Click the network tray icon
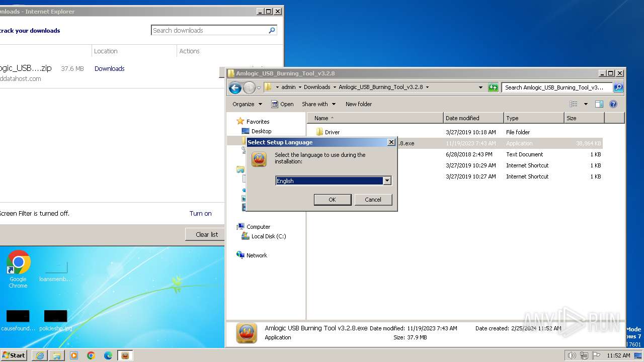This screenshot has width=644, height=362. tap(584, 355)
